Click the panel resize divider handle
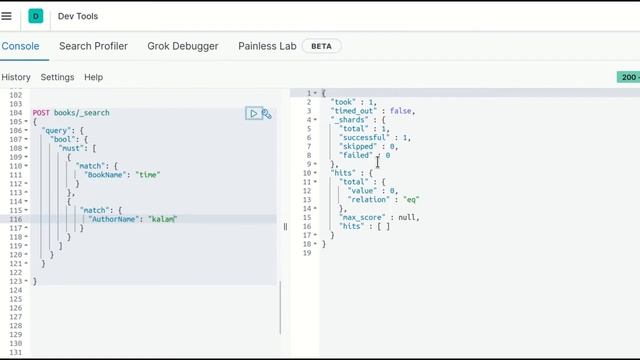 click(285, 227)
